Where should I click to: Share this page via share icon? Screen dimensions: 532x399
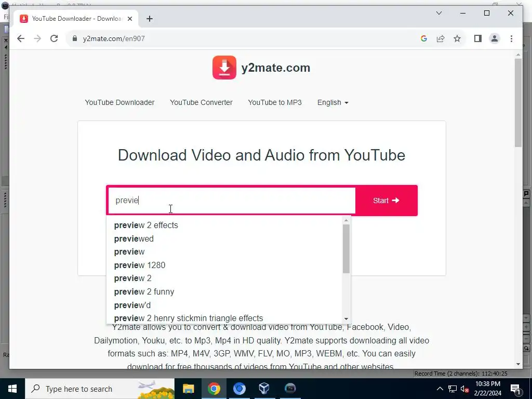coord(441,38)
